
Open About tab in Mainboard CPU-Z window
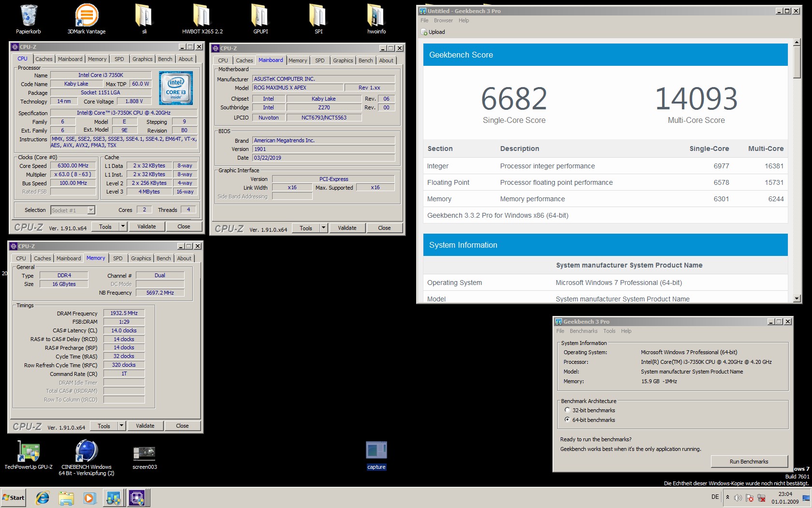[x=386, y=60]
